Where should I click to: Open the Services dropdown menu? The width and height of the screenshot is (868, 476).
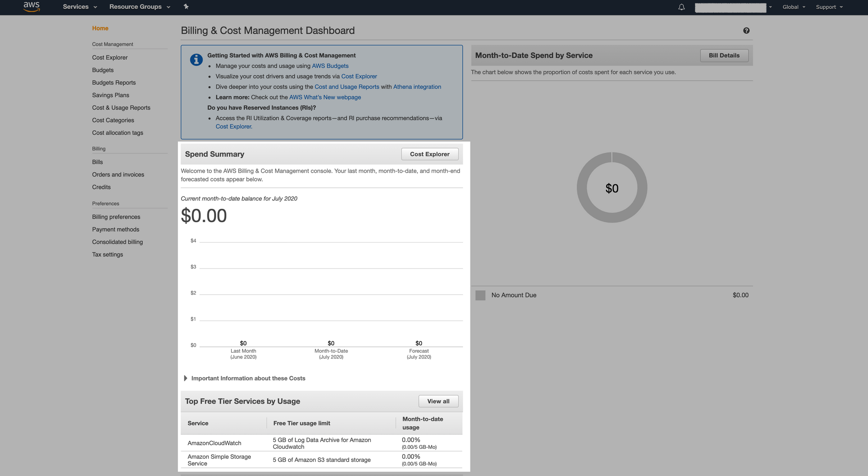[x=80, y=7]
